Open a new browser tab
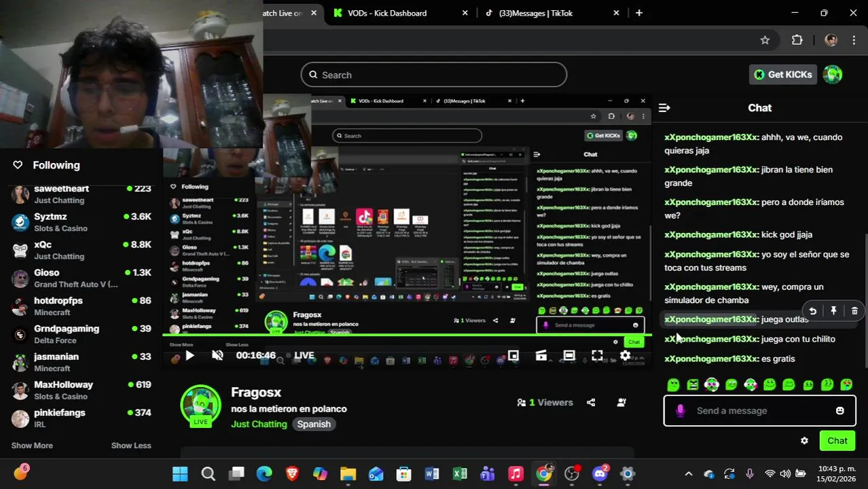 coord(638,13)
